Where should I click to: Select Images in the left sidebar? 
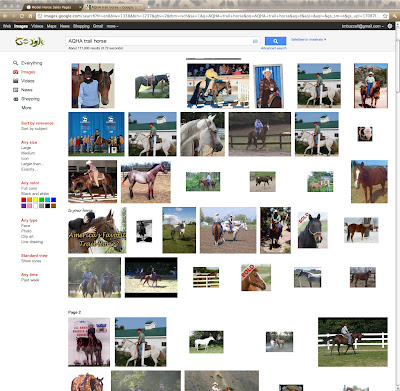click(x=28, y=72)
